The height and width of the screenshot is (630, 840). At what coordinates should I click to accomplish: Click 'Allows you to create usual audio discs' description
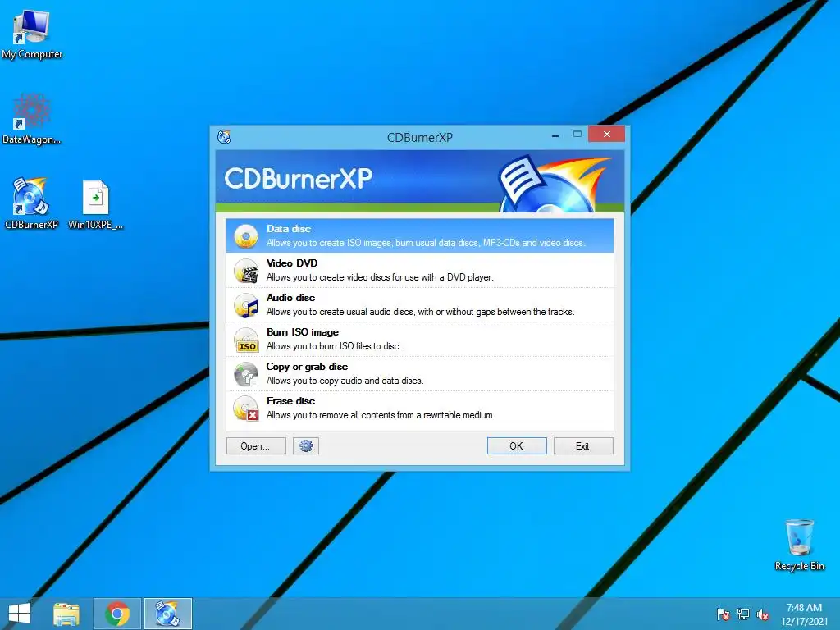(421, 311)
